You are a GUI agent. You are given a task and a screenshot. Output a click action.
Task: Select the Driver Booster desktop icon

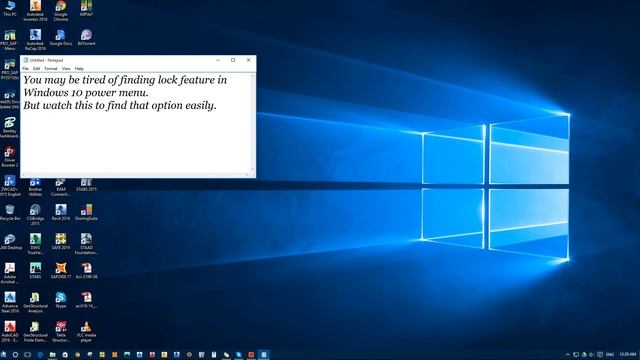[x=10, y=156]
